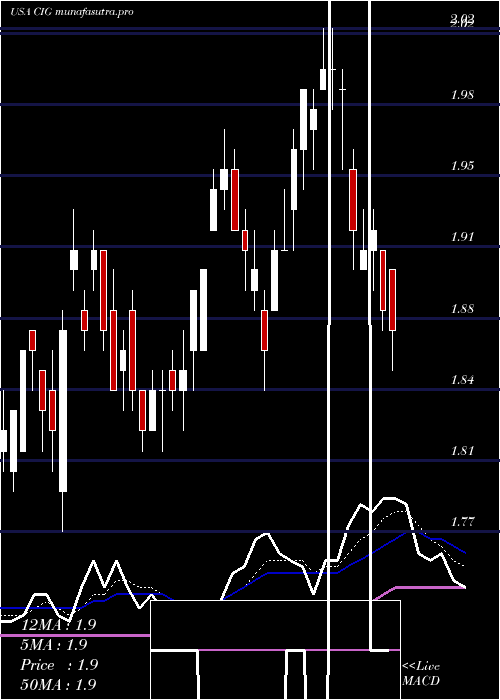Click the 1.88 price axis label
This screenshot has width=500, height=700.
462,308
